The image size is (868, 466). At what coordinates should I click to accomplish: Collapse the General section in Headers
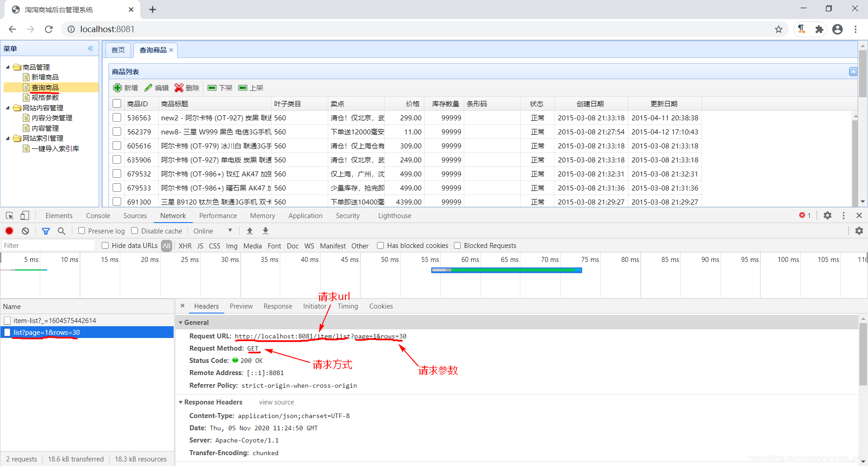pos(181,322)
